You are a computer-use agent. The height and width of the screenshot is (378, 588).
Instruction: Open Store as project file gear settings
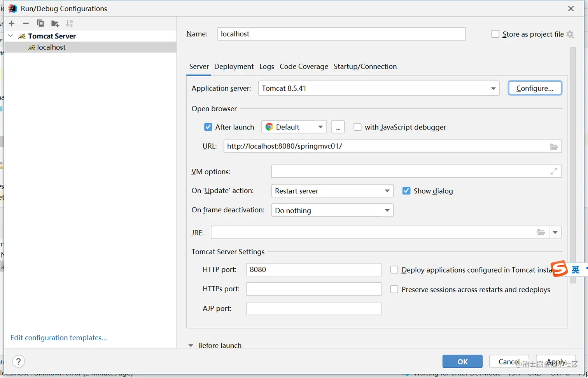pos(570,34)
